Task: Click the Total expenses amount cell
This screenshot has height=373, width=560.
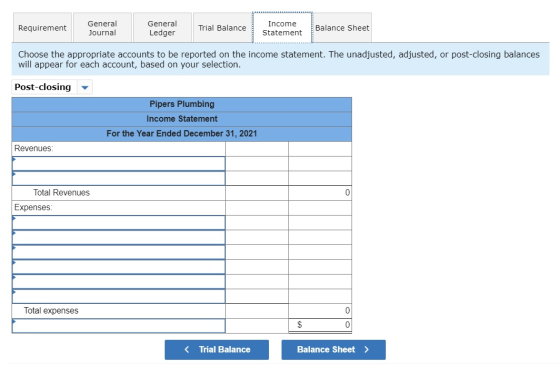Action: pos(320,311)
